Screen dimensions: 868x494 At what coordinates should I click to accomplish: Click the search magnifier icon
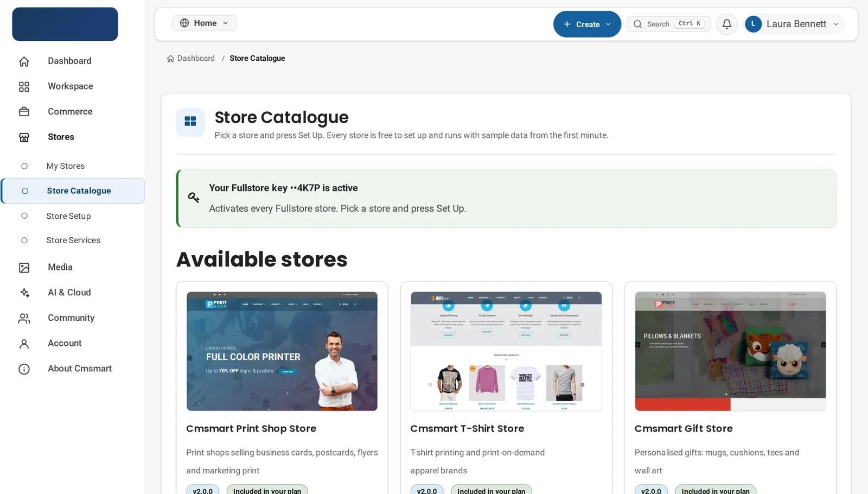pyautogui.click(x=638, y=24)
